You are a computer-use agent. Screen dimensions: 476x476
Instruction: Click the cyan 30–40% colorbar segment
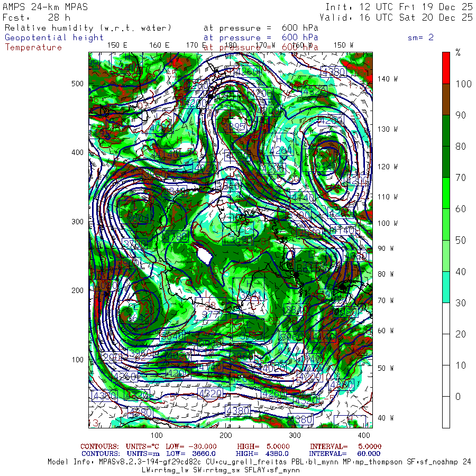coord(446,287)
